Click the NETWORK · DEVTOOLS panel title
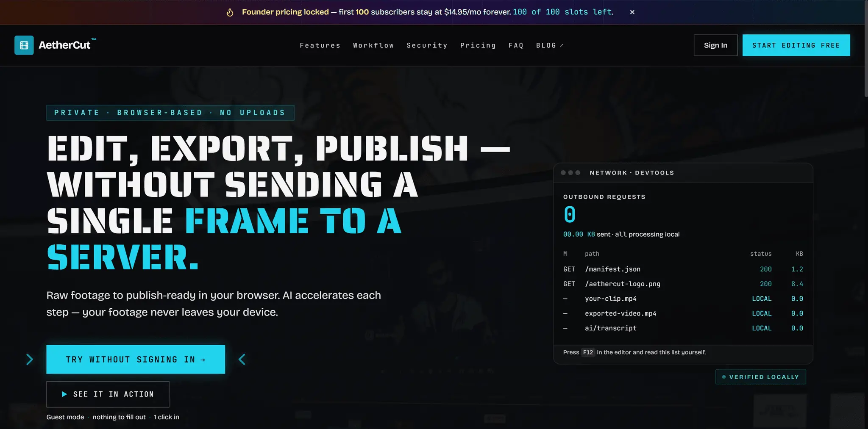 632,173
